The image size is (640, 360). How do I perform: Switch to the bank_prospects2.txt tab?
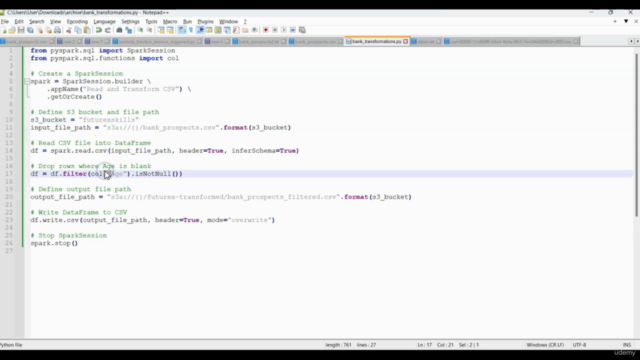coord(259,42)
